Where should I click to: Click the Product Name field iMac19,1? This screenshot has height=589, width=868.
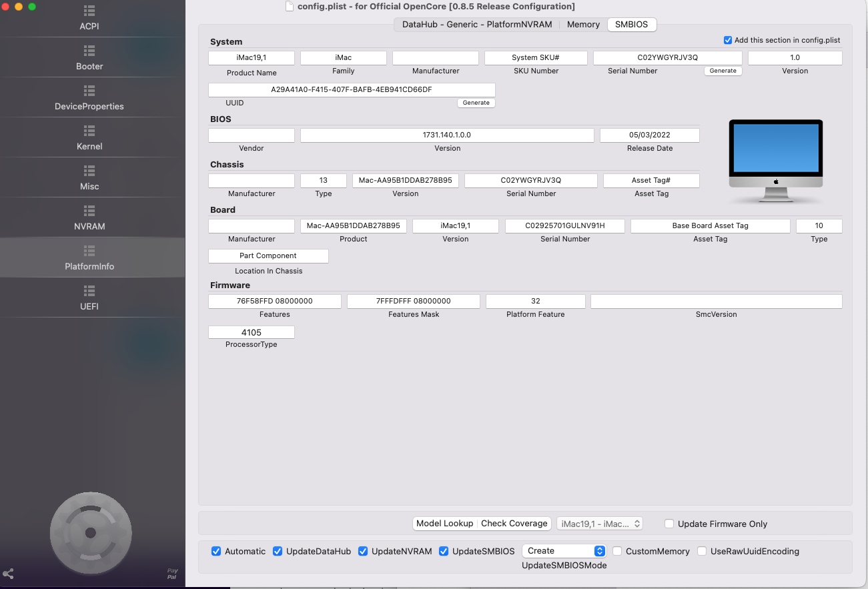(x=252, y=58)
